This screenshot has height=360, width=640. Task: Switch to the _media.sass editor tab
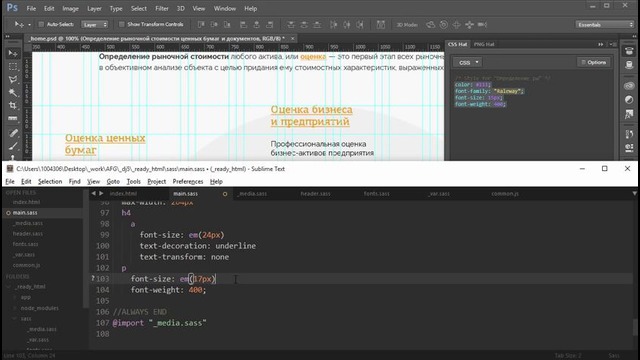252,193
